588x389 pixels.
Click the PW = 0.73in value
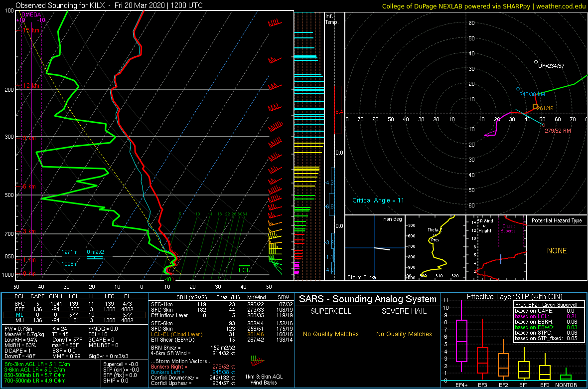coord(19,329)
